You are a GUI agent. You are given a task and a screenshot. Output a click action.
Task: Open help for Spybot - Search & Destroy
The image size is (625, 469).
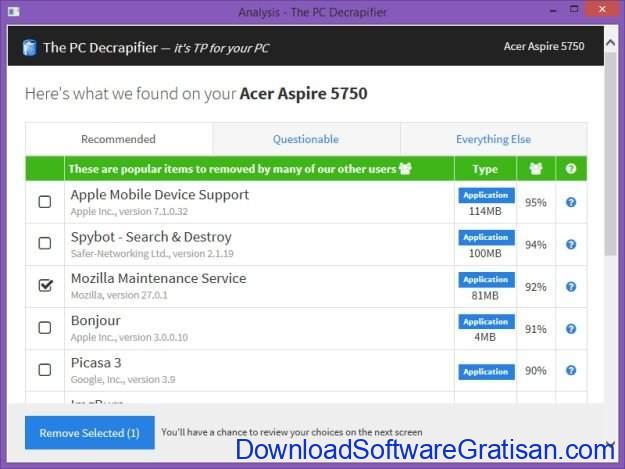(x=571, y=244)
